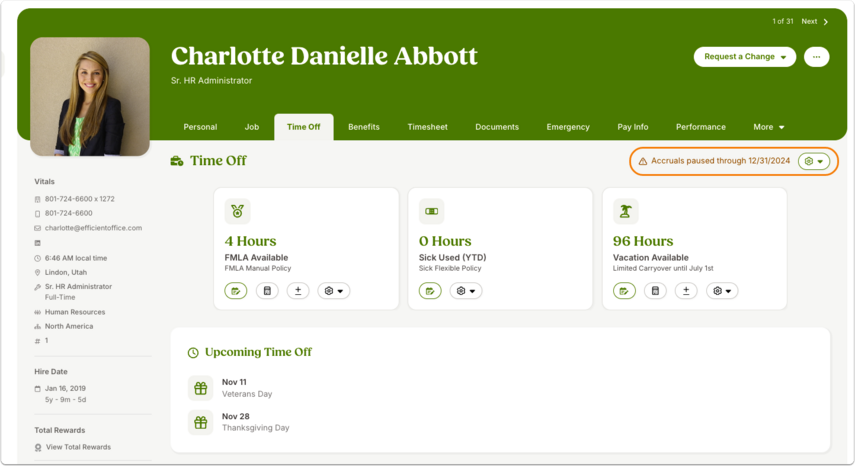Click the Time Off heading briefcase icon
Viewport: 855px width, 466px height.
177,161
